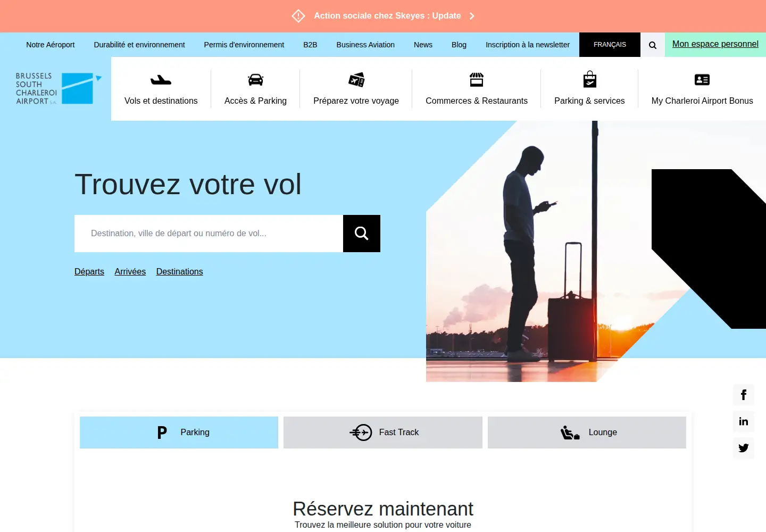Click the car icon above Accès & Parking
Screen dimensions: 766x532
tap(255, 80)
